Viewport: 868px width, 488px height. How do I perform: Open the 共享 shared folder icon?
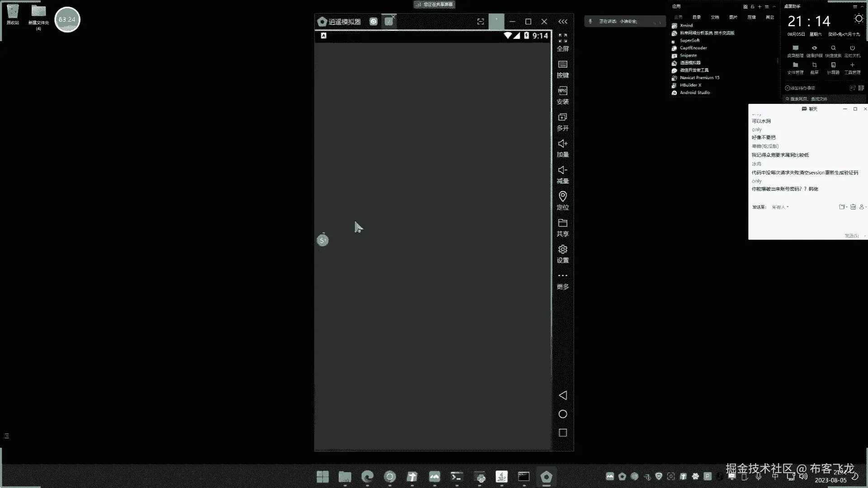click(562, 223)
